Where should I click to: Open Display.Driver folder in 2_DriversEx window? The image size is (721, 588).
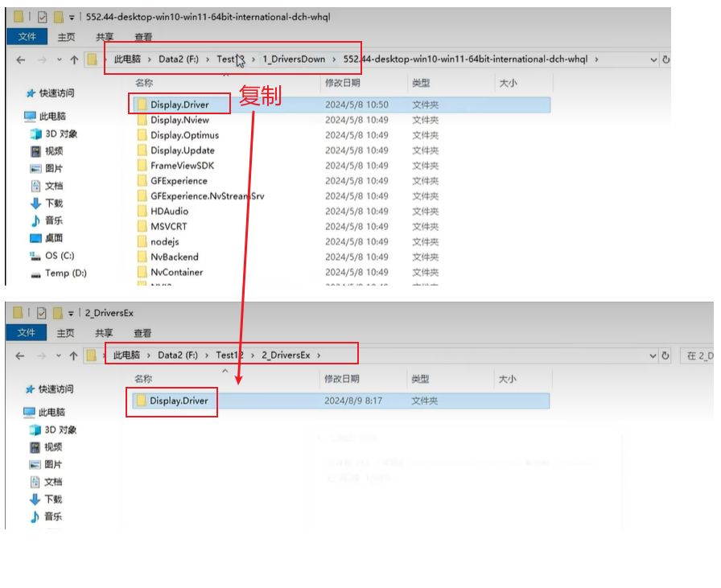179,401
